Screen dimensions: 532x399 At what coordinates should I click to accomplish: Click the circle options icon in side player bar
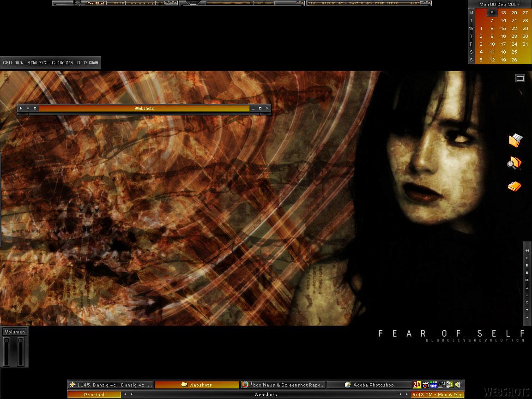pyautogui.click(x=527, y=302)
